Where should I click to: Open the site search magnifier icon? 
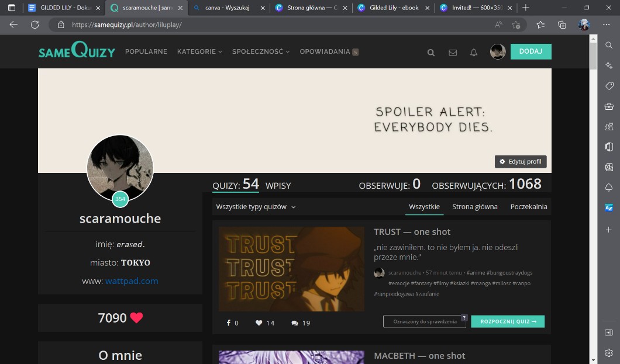tap(431, 52)
